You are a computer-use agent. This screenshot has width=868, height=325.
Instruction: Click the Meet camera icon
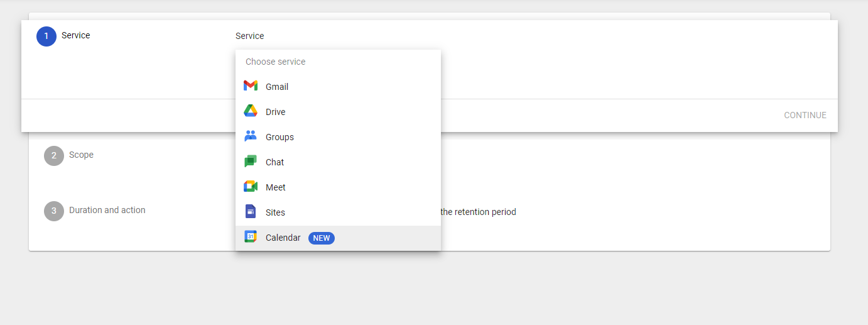251,187
